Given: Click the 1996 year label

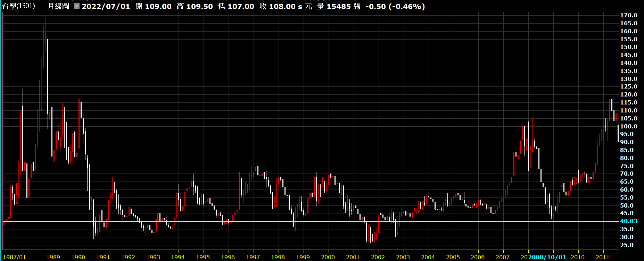Looking at the screenshot, I should point(228,257).
